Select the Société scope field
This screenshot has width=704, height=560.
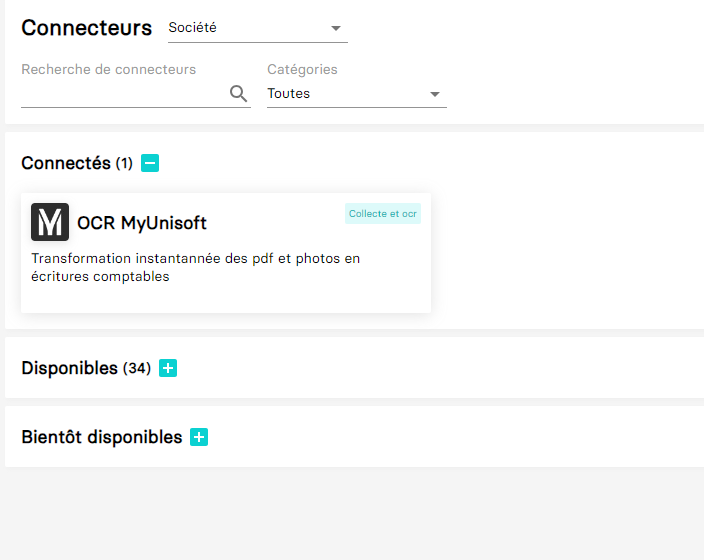258,28
